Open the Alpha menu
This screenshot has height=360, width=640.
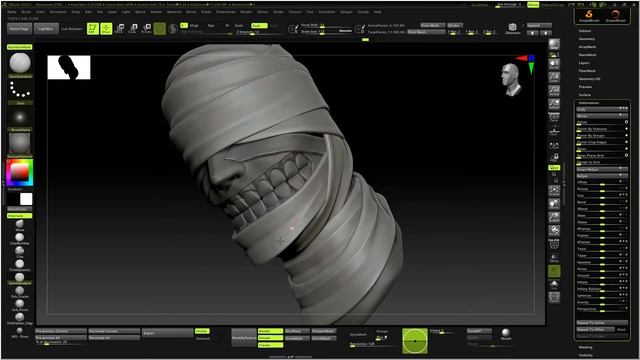(x=12, y=12)
